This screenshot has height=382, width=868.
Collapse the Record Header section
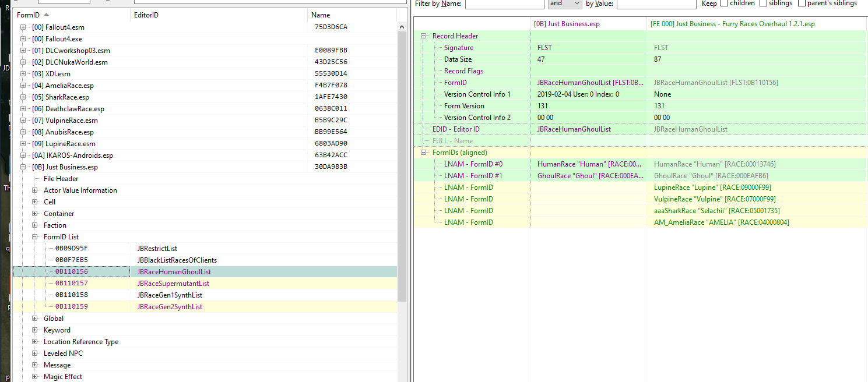[x=424, y=36]
